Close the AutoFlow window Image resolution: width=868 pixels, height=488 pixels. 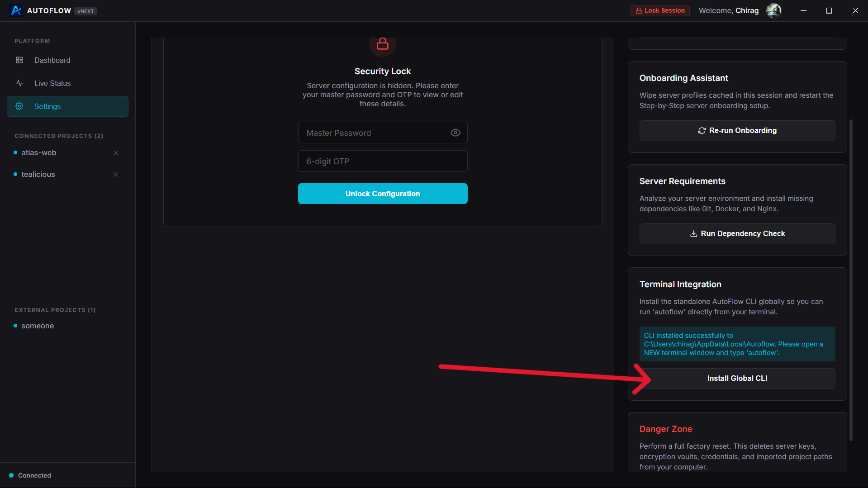[855, 10]
